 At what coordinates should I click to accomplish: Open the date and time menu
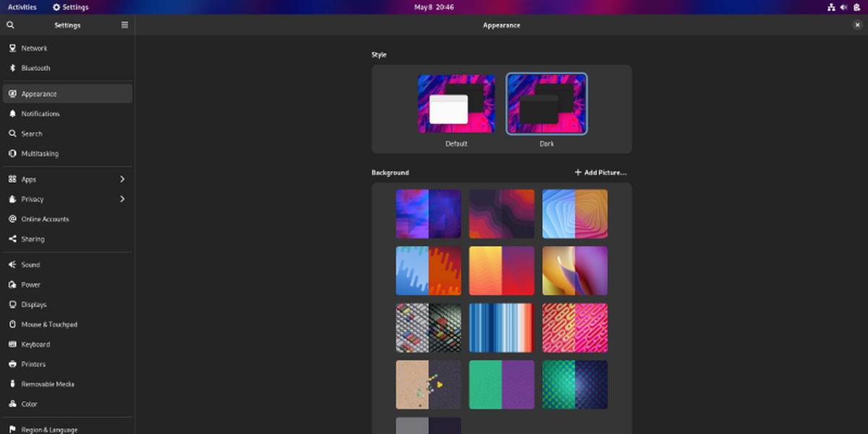(434, 7)
